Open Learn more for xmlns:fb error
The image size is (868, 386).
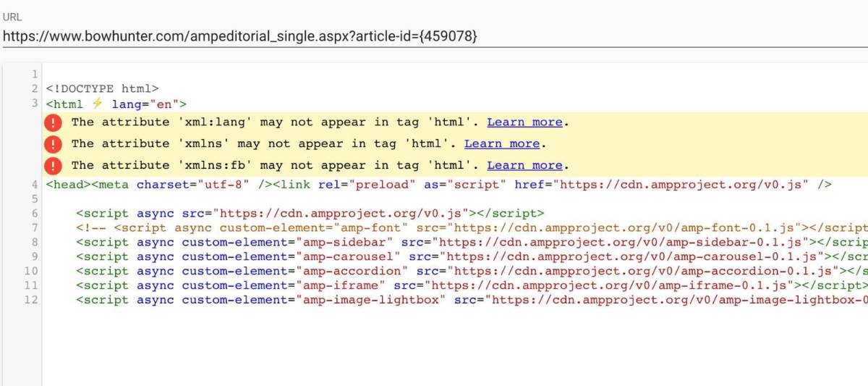(524, 166)
